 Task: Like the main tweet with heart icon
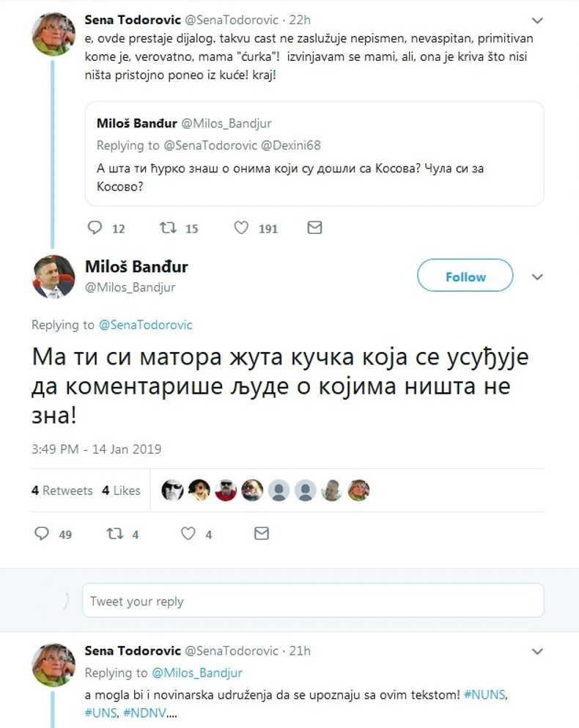point(188,534)
